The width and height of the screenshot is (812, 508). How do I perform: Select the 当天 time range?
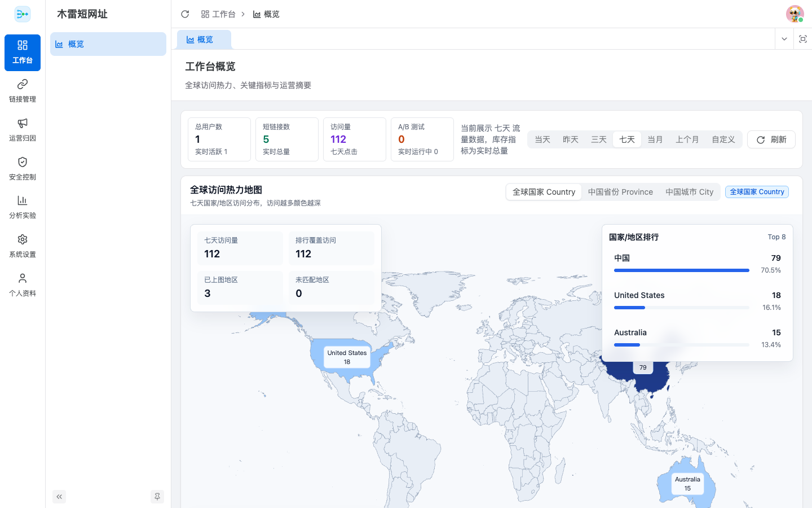click(x=542, y=139)
